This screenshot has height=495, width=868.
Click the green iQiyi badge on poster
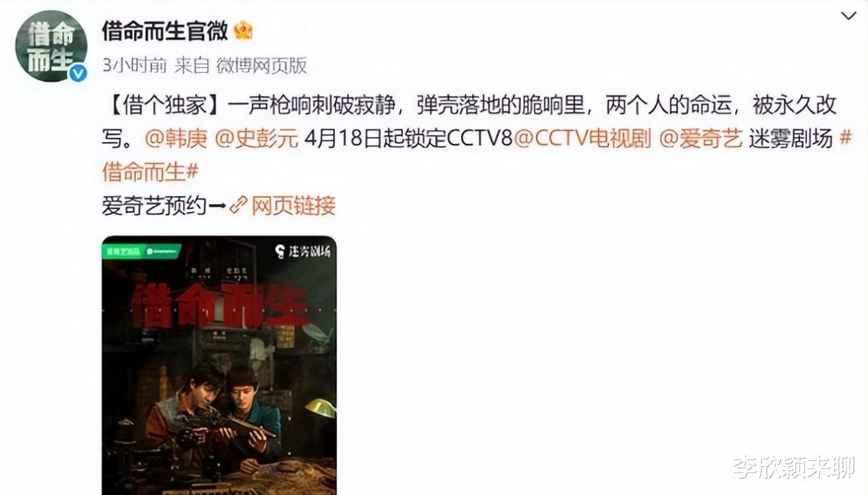(142, 251)
